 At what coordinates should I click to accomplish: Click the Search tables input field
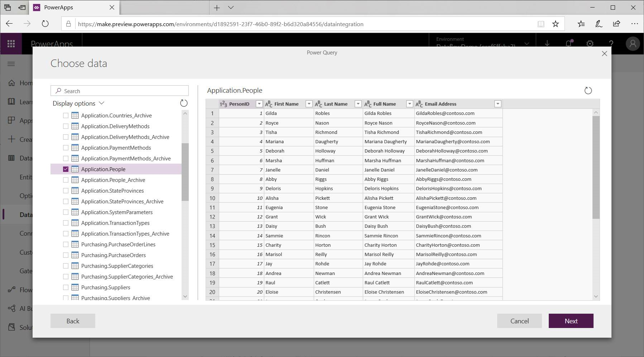point(120,91)
